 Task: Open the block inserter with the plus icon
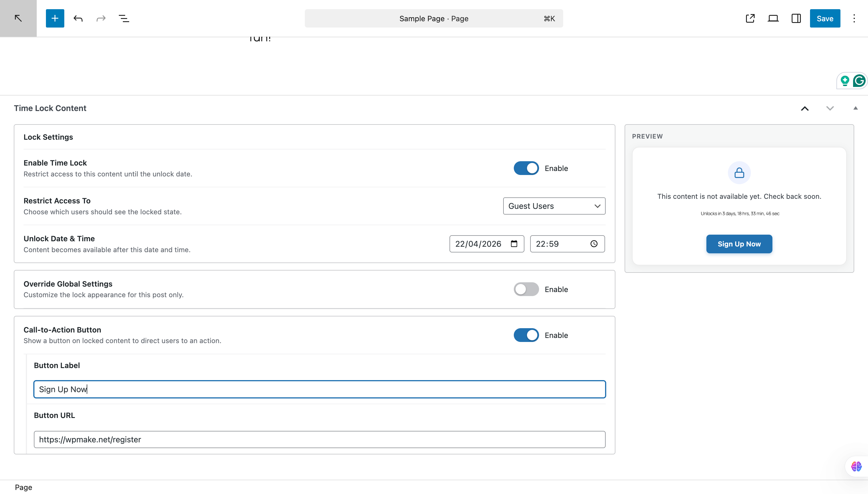[55, 18]
